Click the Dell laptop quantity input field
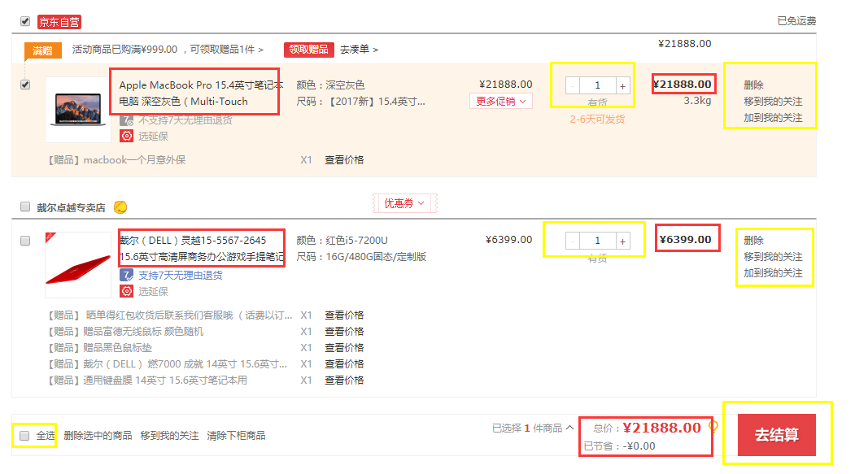This screenshot has height=474, width=868. [598, 241]
